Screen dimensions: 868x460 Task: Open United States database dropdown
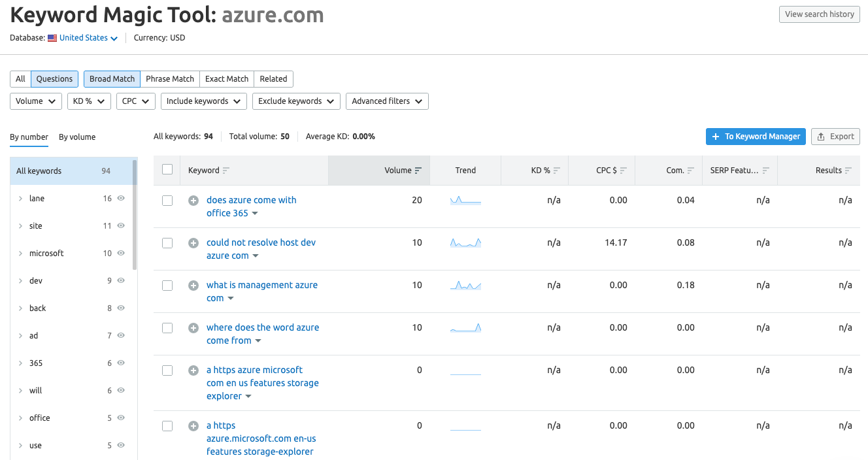88,38
